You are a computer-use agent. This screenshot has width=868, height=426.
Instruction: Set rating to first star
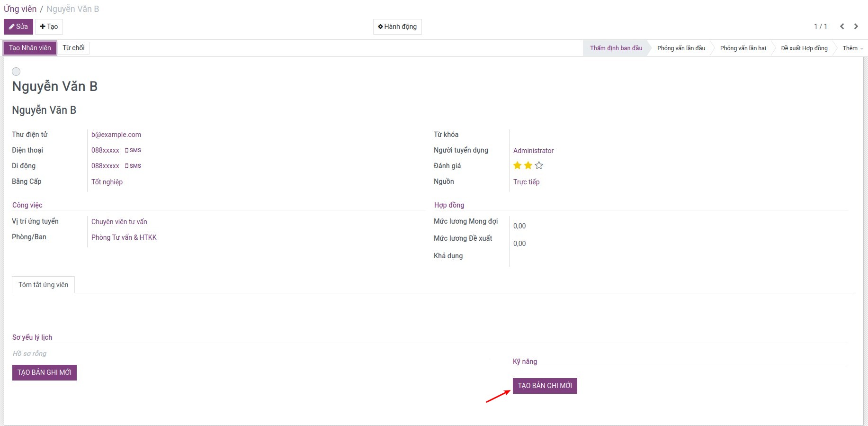(518, 165)
